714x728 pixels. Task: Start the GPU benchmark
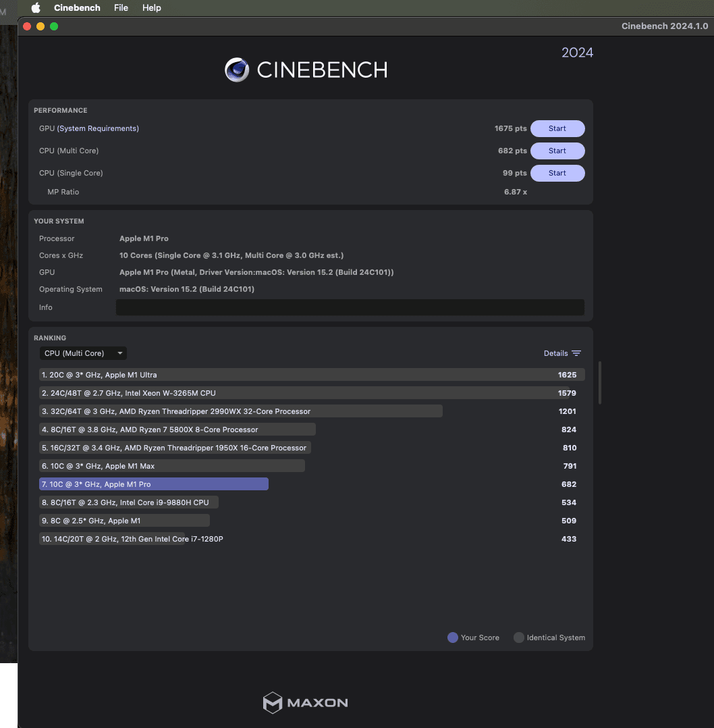point(557,128)
